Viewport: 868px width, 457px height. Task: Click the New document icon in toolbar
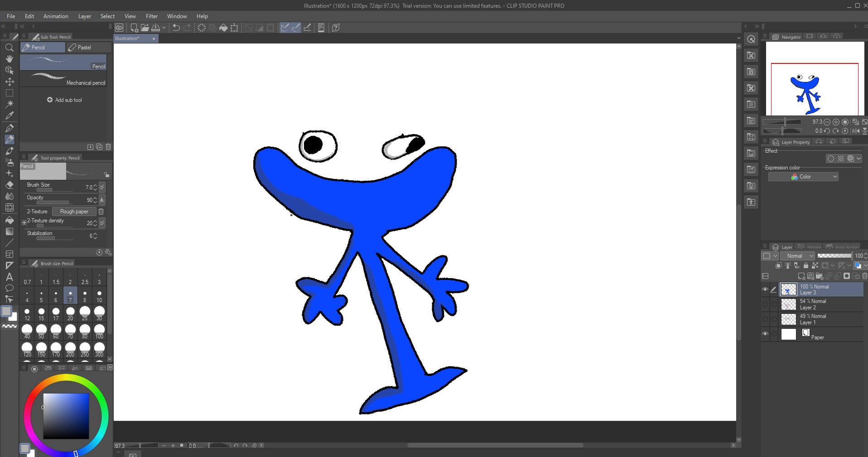[x=134, y=28]
